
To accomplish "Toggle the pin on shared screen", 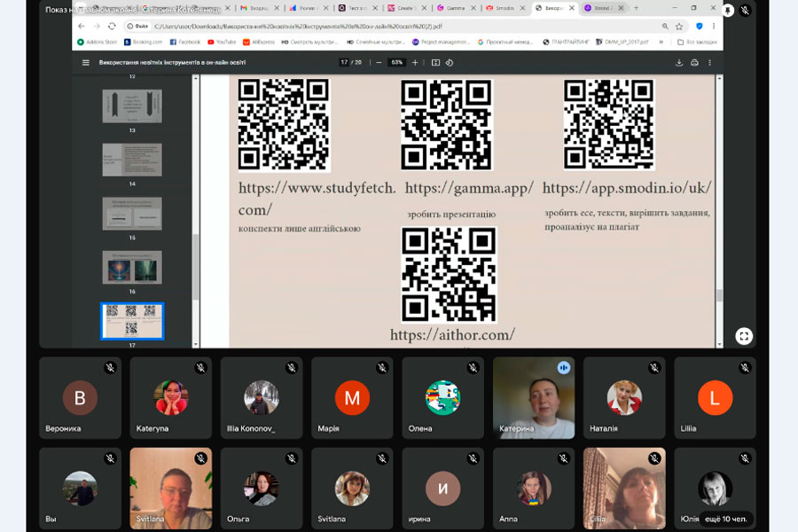I will pyautogui.click(x=728, y=10).
